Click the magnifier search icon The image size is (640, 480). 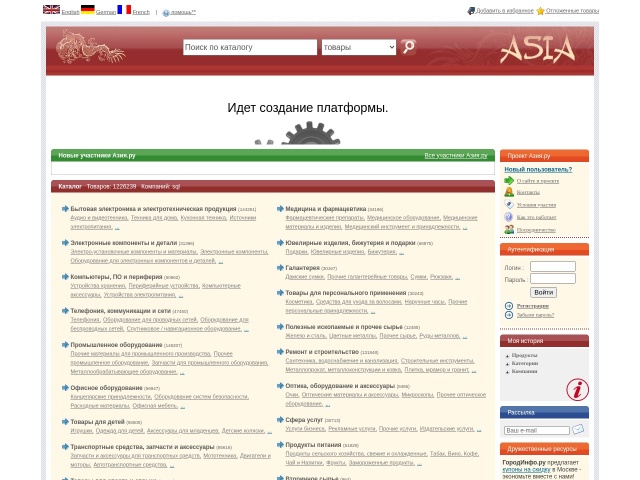(409, 47)
